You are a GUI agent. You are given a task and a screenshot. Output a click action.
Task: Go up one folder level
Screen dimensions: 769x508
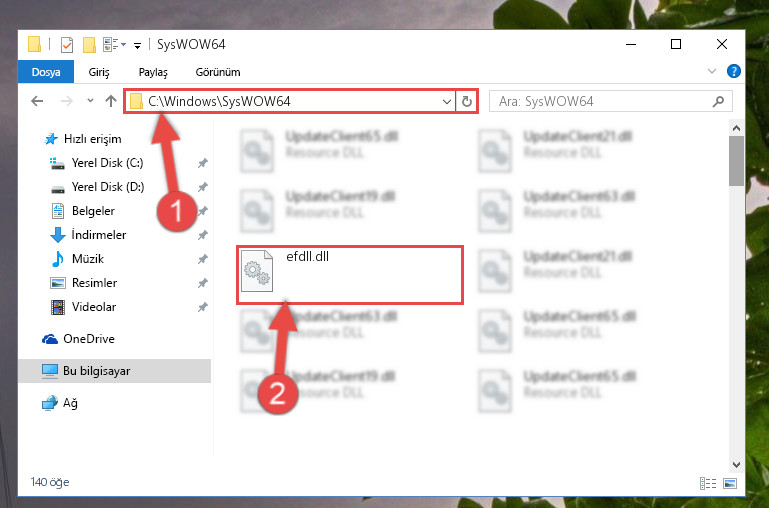tap(111, 102)
